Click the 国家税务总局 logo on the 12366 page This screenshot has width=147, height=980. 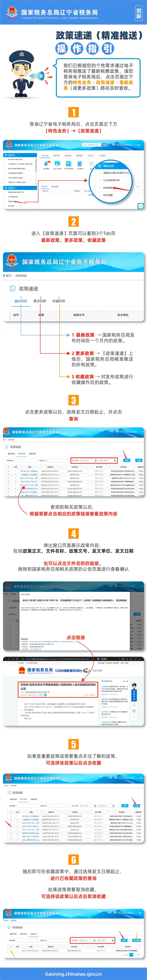(35, 670)
